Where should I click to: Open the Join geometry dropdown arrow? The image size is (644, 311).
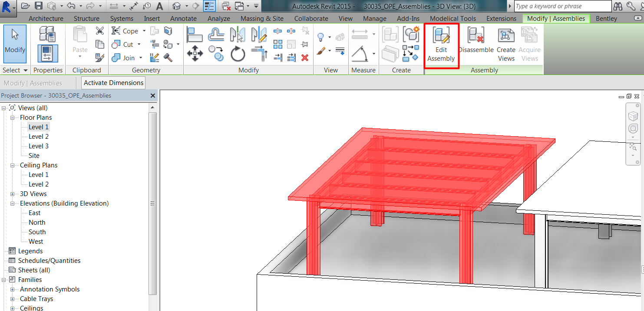point(140,58)
